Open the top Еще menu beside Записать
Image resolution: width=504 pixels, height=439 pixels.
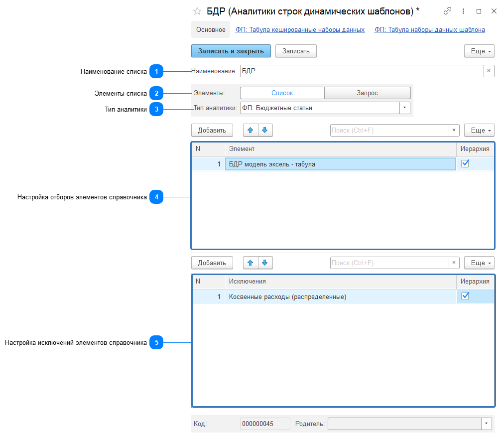point(479,51)
